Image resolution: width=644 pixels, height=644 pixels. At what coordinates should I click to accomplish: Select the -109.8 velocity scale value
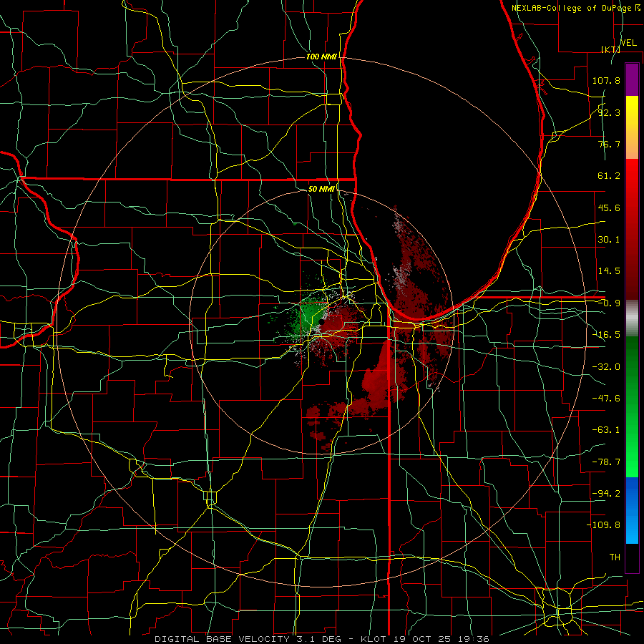[x=603, y=525]
